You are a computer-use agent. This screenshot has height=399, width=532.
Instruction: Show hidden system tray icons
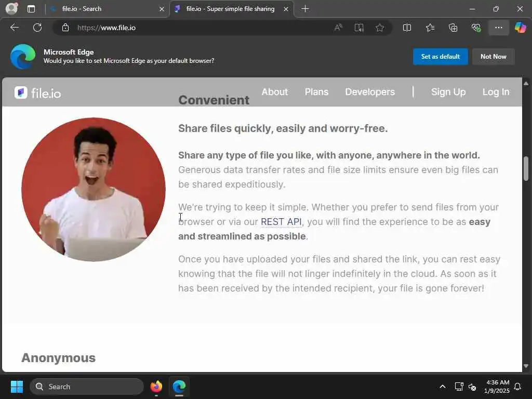pos(443,387)
